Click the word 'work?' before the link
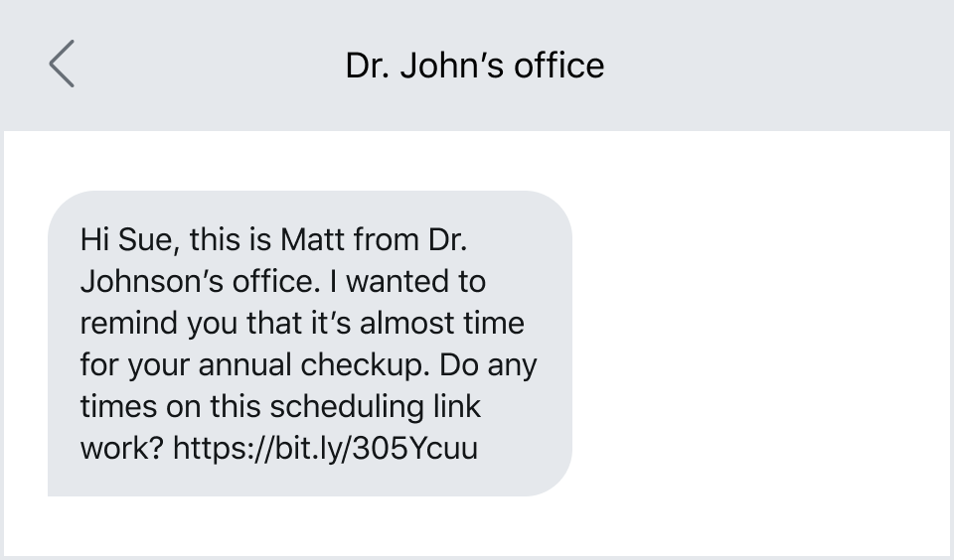 (121, 449)
